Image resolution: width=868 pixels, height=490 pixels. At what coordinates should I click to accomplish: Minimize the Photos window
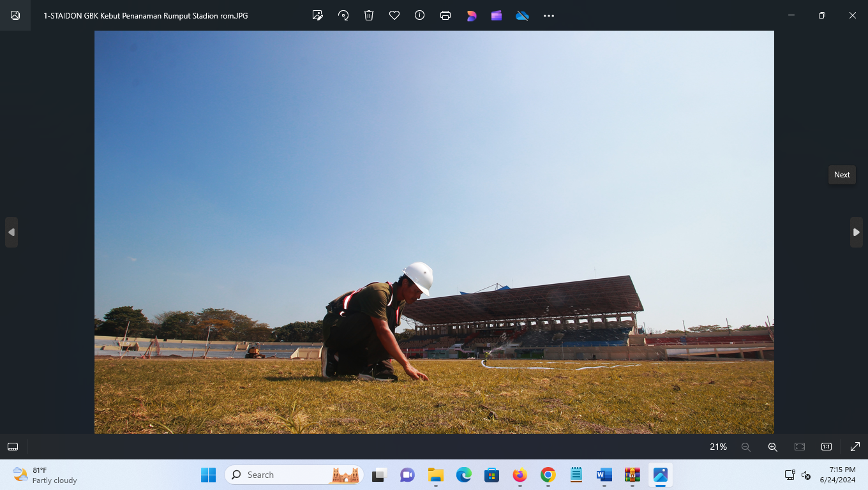pos(791,15)
